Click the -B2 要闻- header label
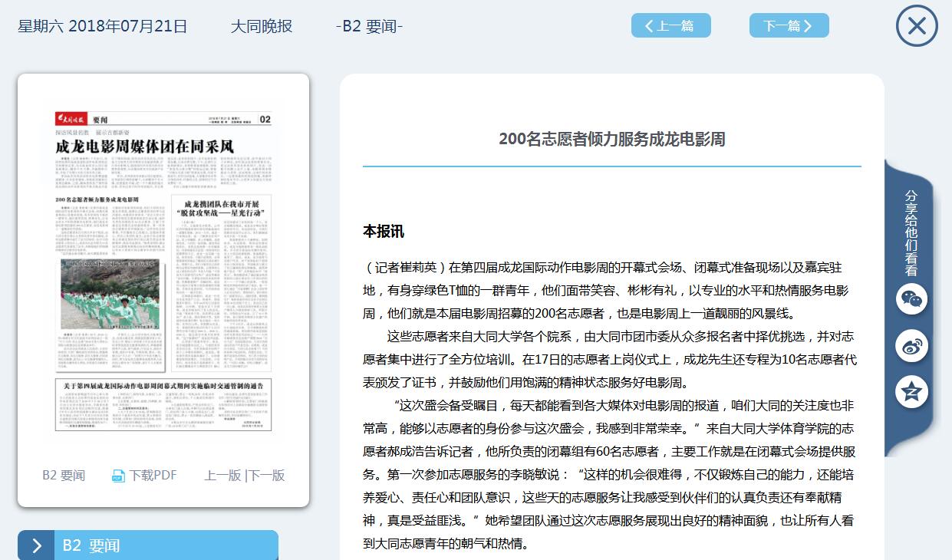This screenshot has width=952, height=560. pos(370,26)
